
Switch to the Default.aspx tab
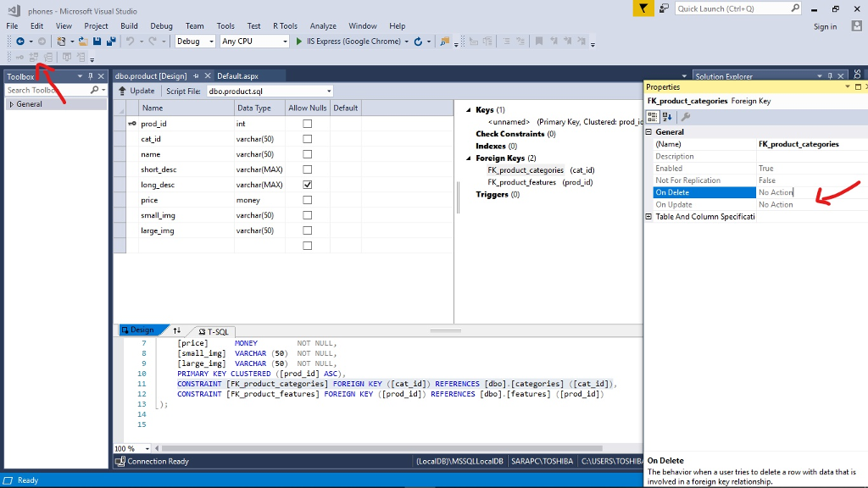[237, 76]
